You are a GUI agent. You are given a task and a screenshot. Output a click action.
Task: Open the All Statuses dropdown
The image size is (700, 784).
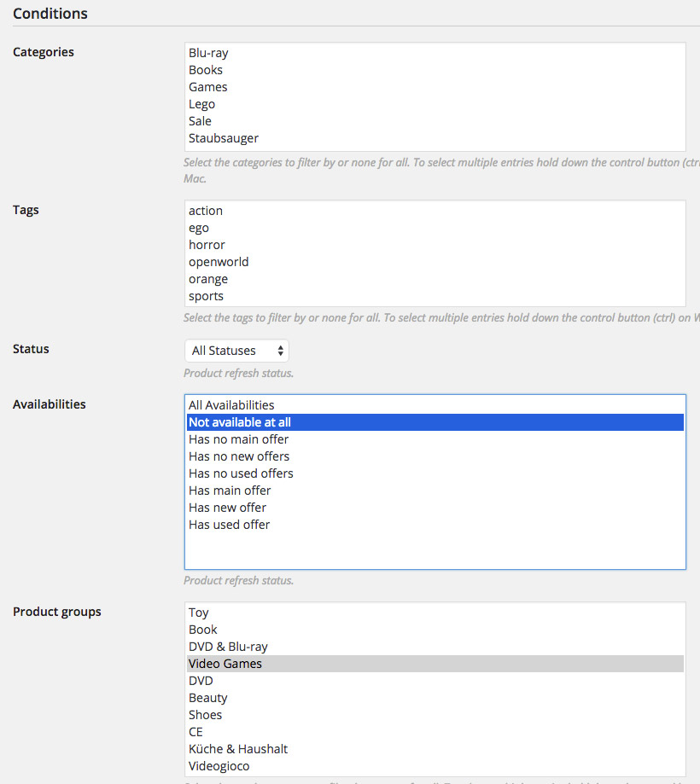pos(236,350)
